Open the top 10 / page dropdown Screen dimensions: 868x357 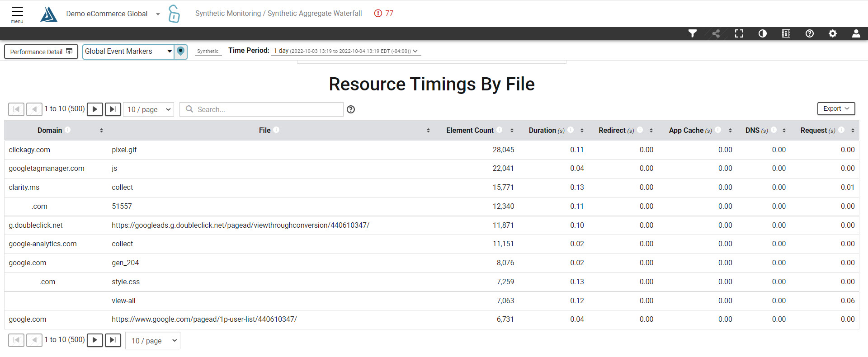point(149,109)
